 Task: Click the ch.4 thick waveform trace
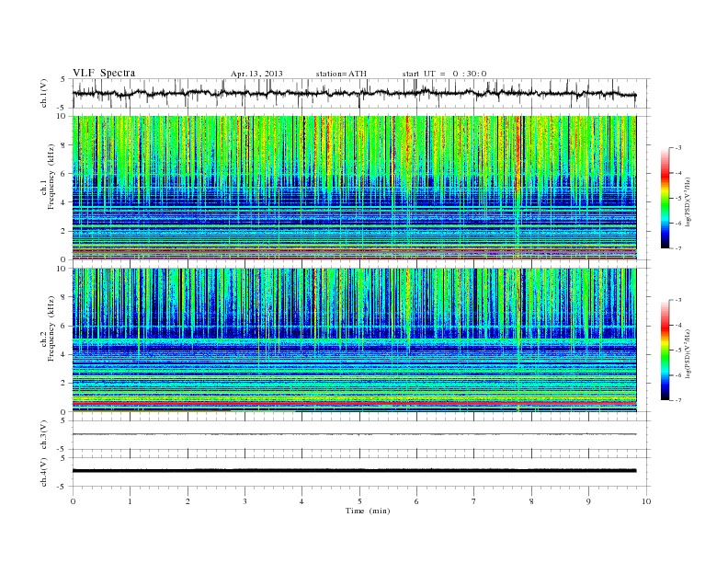(x=354, y=471)
